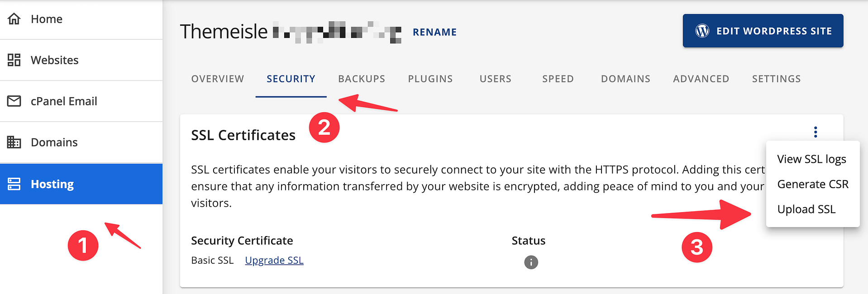868x294 pixels.
Task: Click the WordPress logo icon
Action: 702,31
